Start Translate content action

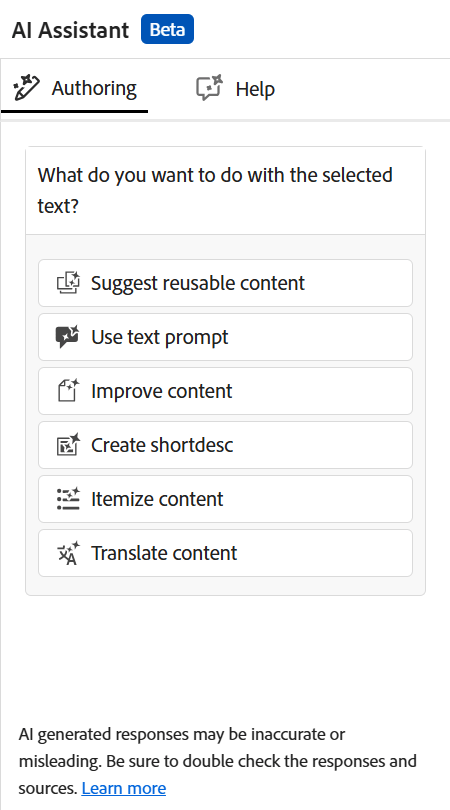point(225,553)
